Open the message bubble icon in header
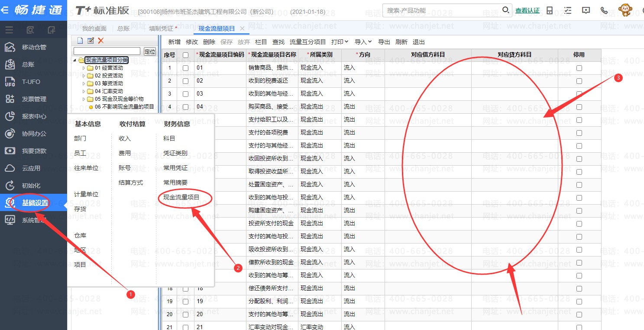The width and height of the screenshot is (644, 330). [586, 10]
